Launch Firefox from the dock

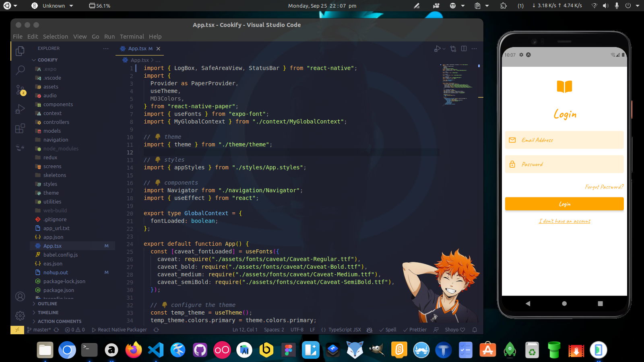coord(134,350)
